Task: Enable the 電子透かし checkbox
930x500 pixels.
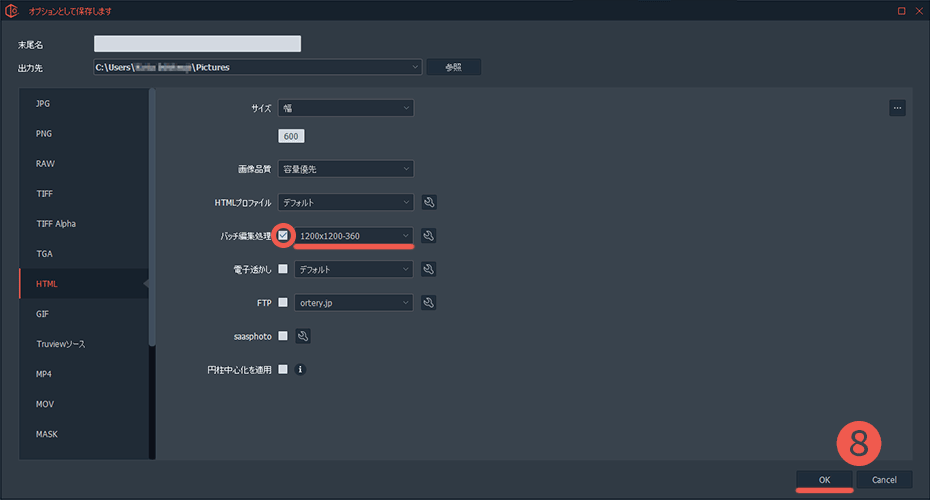Action: point(284,269)
